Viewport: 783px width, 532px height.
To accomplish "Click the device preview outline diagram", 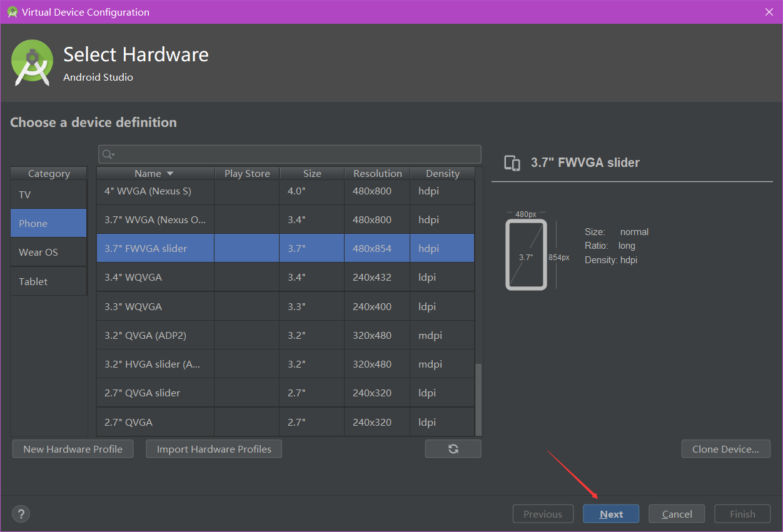I will click(526, 254).
